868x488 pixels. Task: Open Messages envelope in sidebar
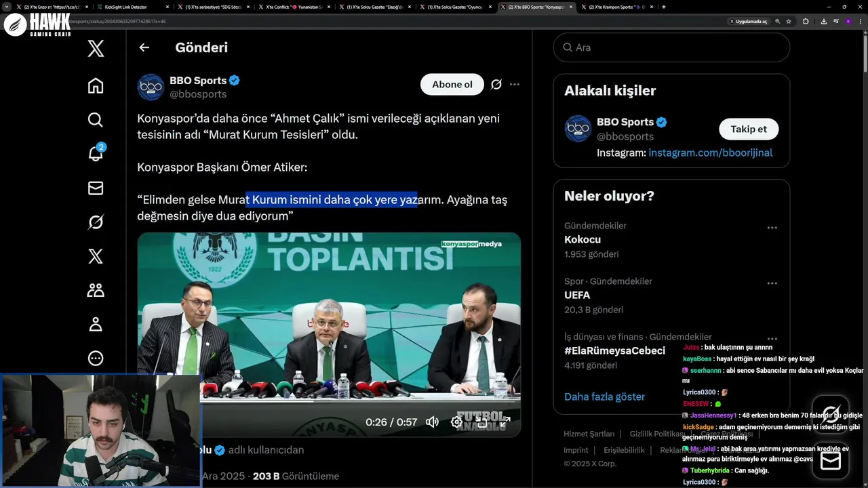(96, 188)
